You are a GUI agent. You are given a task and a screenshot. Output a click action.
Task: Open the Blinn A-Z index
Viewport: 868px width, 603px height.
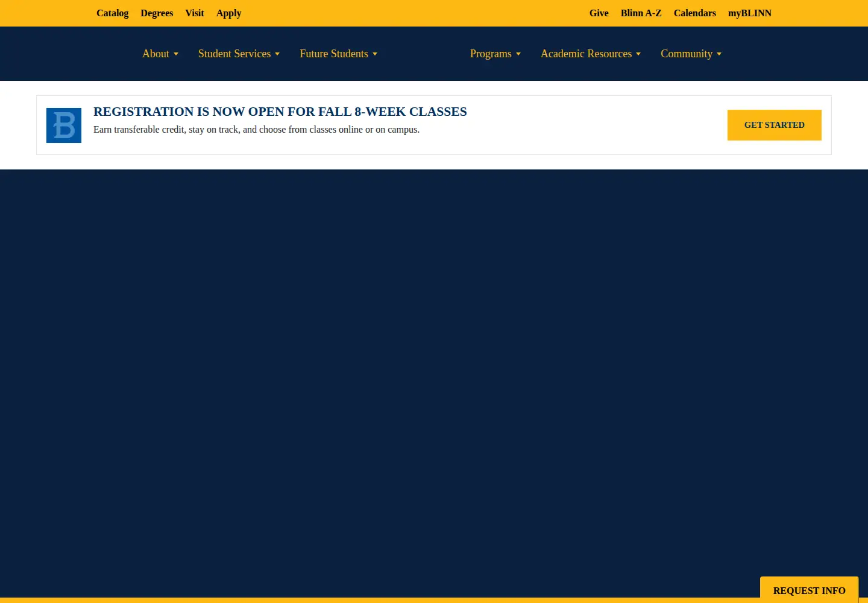pyautogui.click(x=641, y=13)
